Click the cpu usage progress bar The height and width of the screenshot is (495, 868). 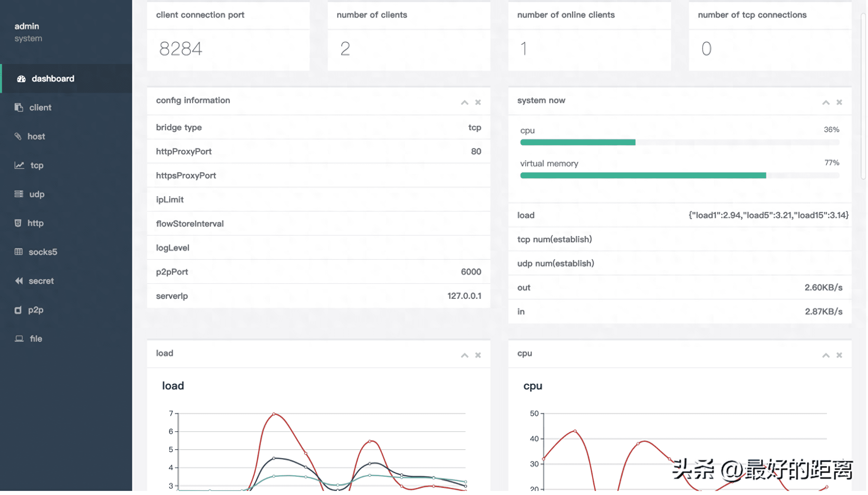[679, 143]
